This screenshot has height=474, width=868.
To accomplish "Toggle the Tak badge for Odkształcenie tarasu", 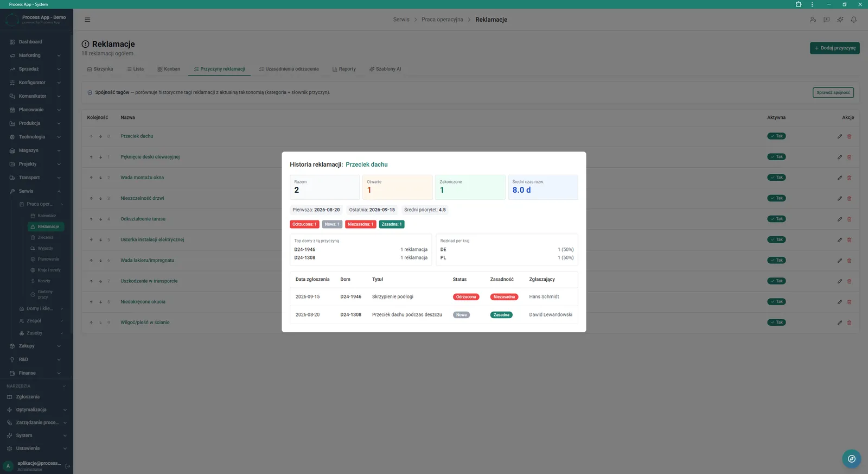I will (776, 219).
